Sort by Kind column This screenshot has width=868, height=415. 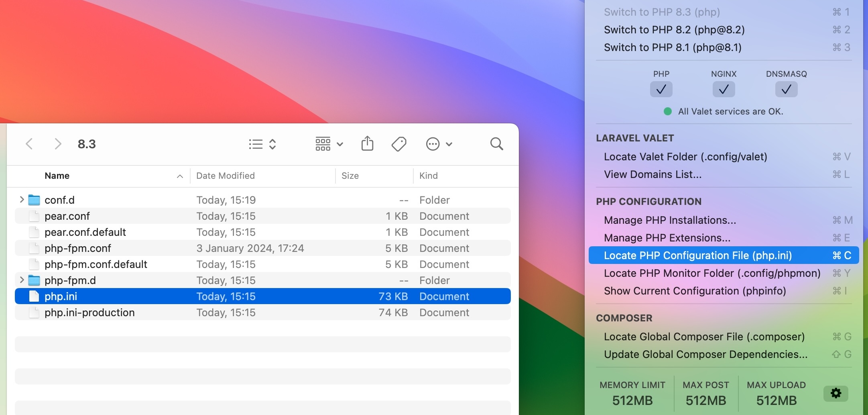click(429, 176)
